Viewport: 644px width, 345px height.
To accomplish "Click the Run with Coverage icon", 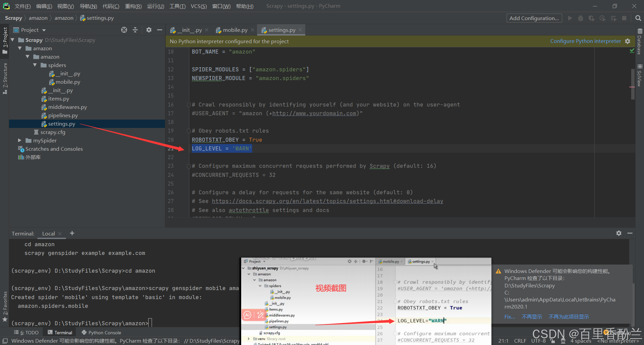I will (x=592, y=18).
